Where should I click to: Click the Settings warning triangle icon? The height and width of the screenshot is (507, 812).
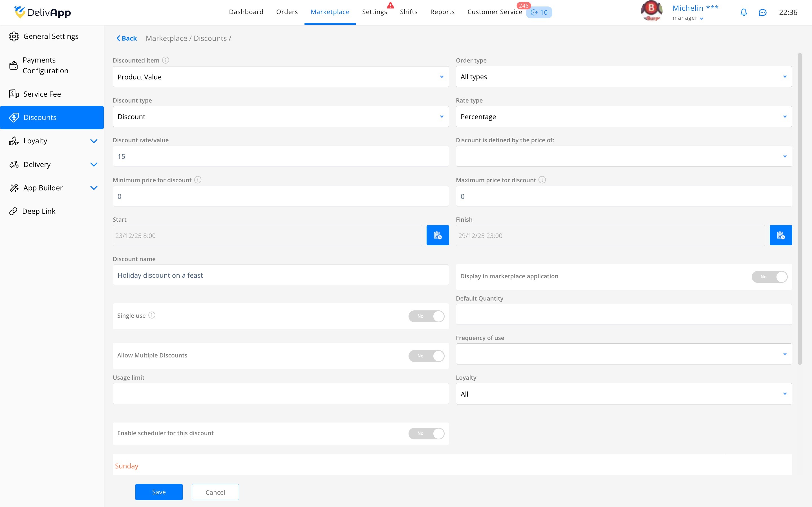(x=390, y=5)
